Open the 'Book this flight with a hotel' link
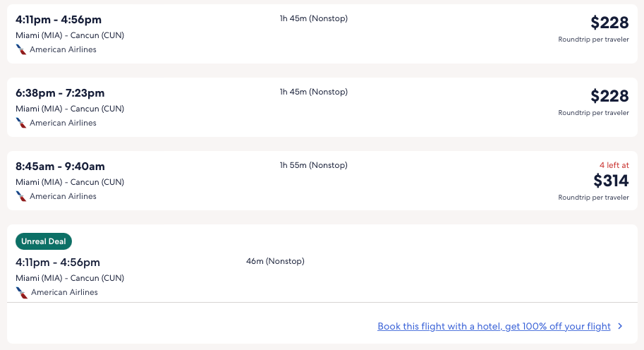This screenshot has width=644, height=350. coord(494,326)
